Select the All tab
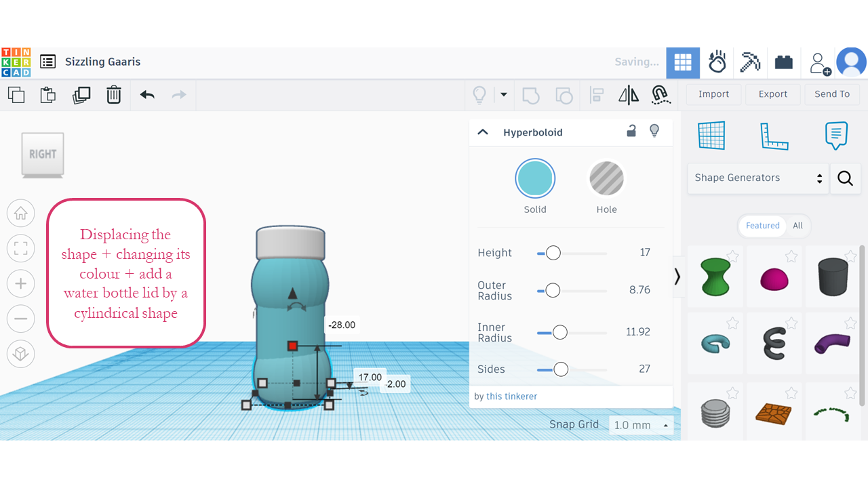 [x=797, y=226]
